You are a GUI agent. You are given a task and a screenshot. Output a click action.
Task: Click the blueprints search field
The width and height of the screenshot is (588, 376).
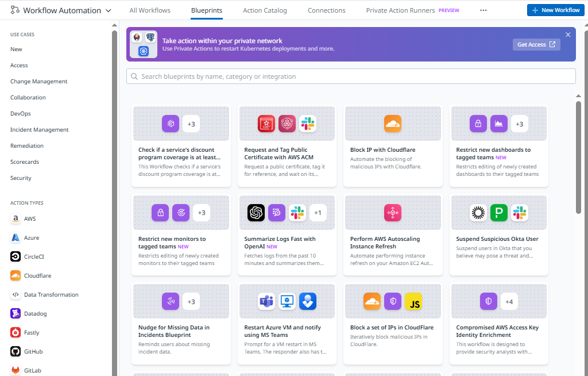(x=351, y=76)
